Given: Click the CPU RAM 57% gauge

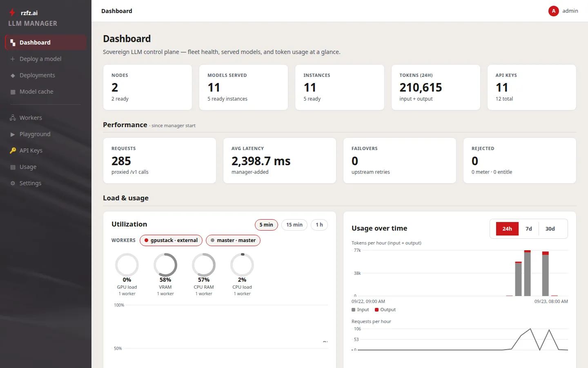Looking at the screenshot, I should [204, 265].
